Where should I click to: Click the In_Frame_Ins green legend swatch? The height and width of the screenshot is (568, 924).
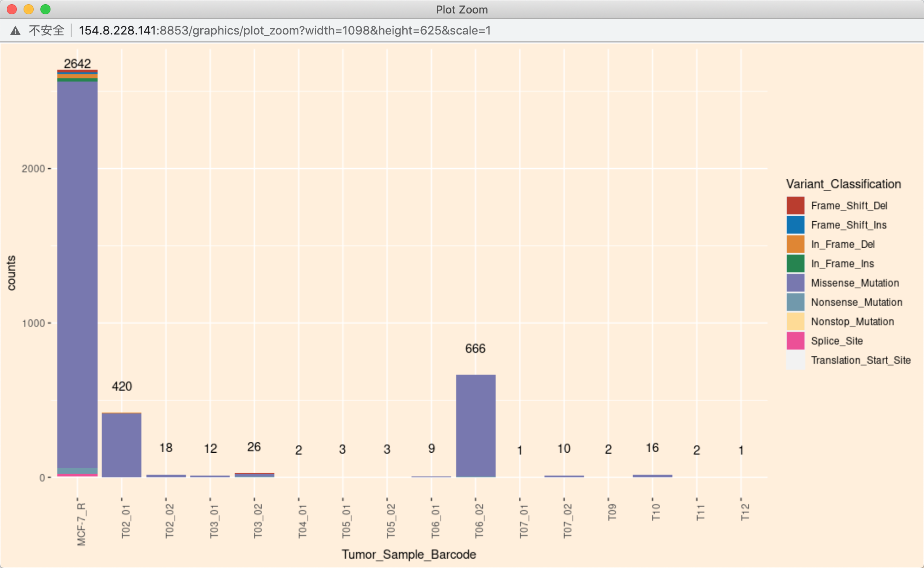point(795,263)
